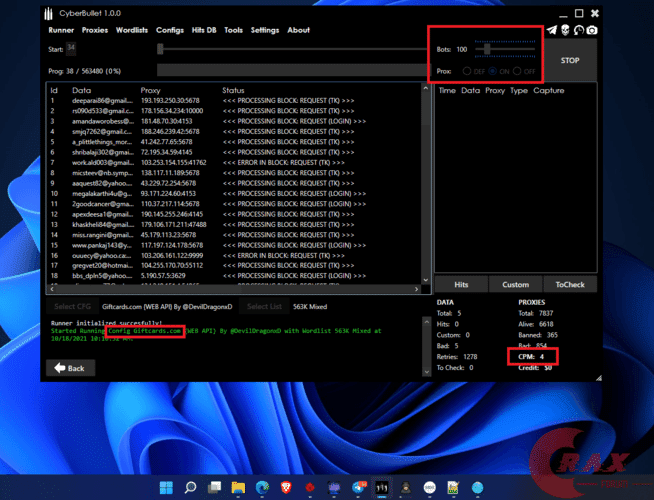Click the clock history icon in header
Screen dimensions: 654x500
coord(579,30)
